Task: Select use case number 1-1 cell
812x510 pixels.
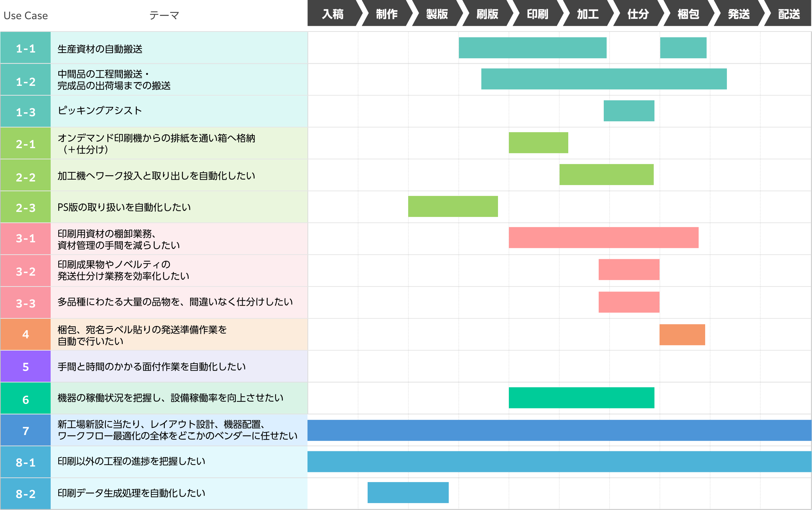Action: click(x=26, y=48)
